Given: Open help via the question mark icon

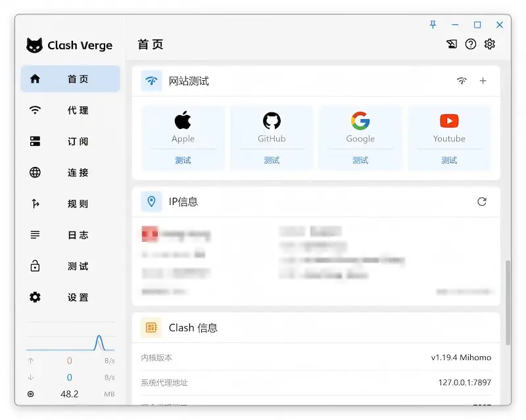Looking at the screenshot, I should (471, 44).
